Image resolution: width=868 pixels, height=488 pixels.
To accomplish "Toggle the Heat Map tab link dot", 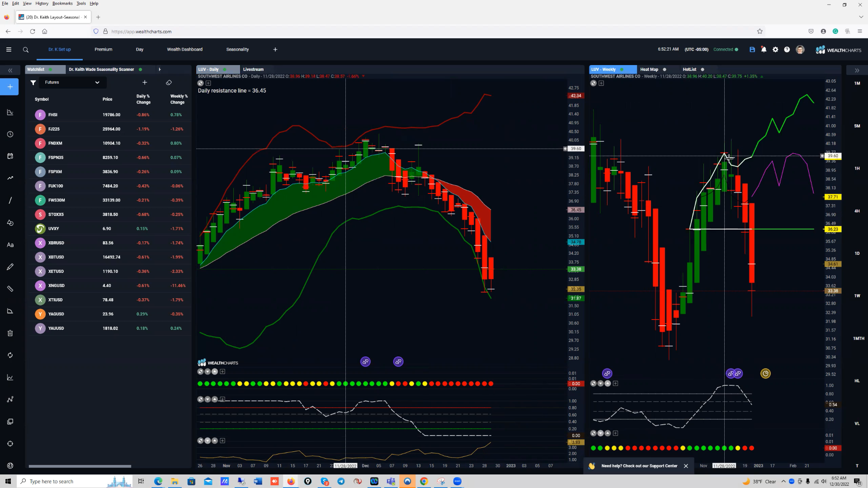I will point(665,70).
